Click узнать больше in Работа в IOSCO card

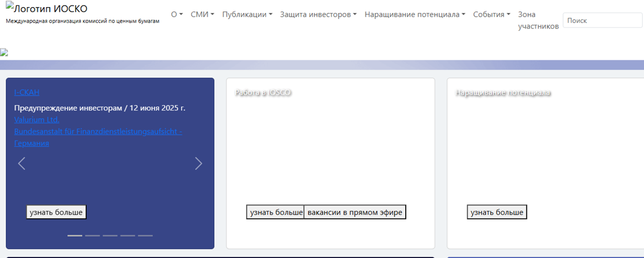click(275, 212)
